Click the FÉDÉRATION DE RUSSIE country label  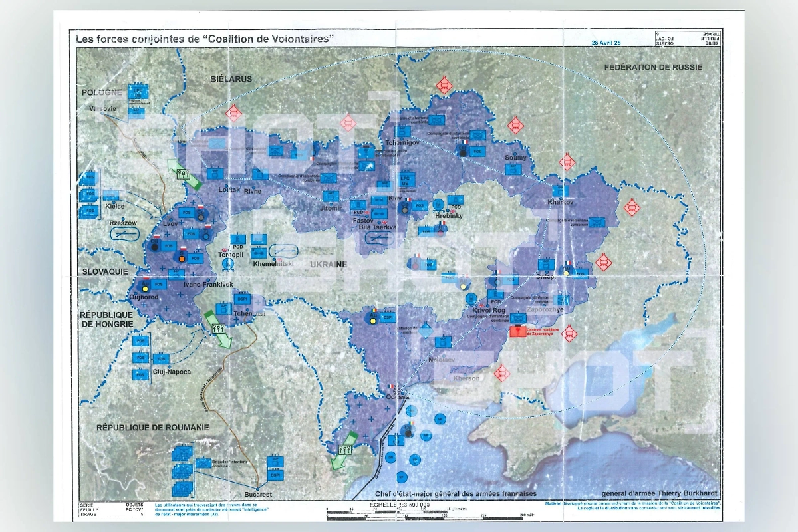point(653,67)
